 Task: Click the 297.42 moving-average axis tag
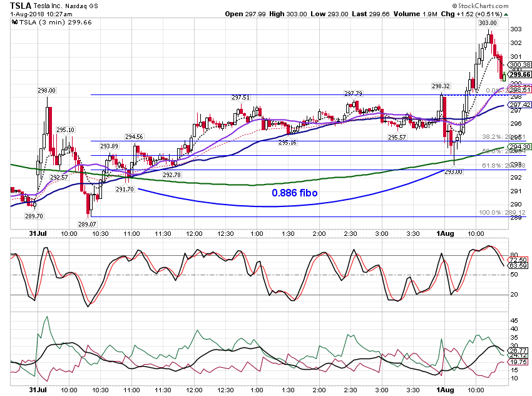(x=519, y=104)
